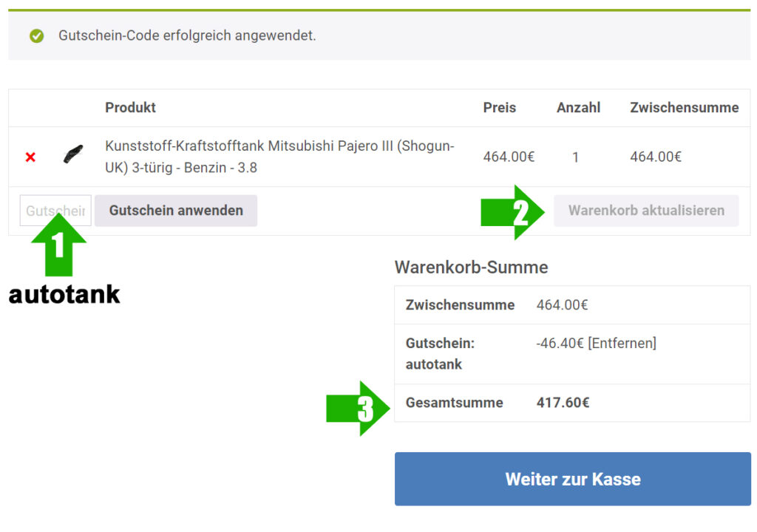Remove the Kraftstofftank item with red X
757x532 pixels.
point(30,157)
